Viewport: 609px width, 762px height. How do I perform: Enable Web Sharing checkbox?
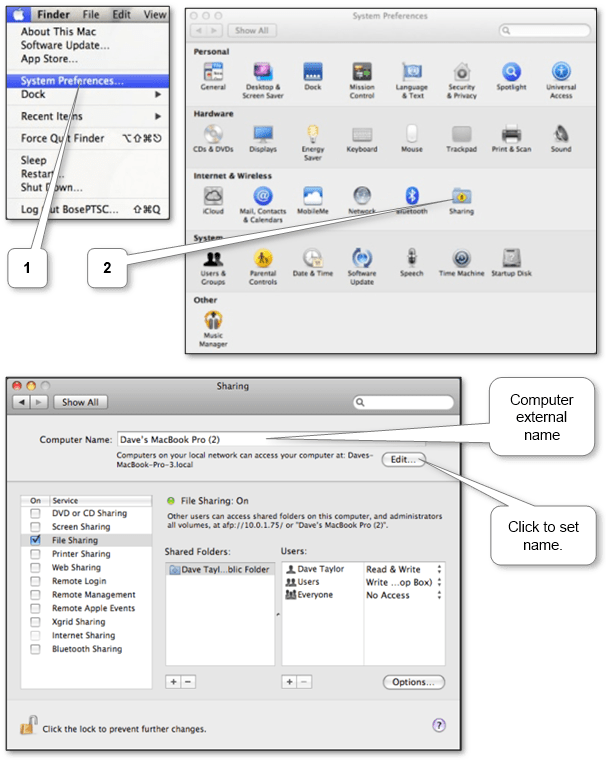pyautogui.click(x=35, y=568)
